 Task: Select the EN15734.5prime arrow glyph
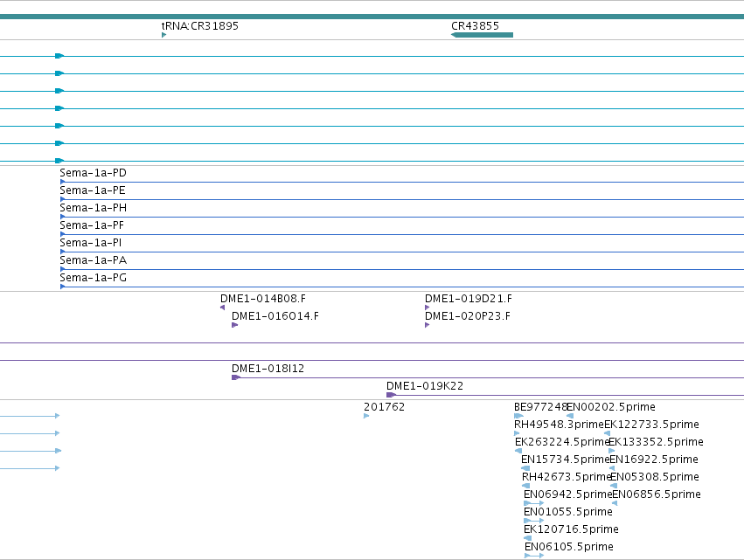tap(525, 468)
